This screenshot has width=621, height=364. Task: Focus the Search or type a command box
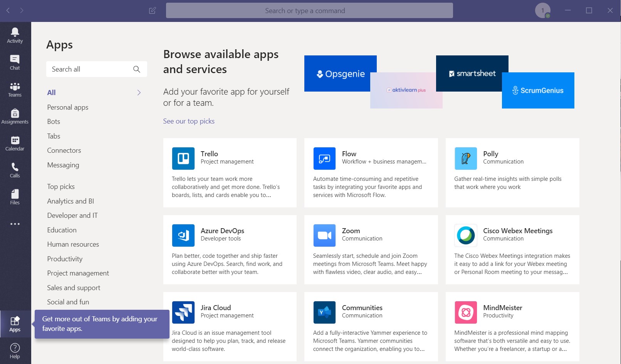pyautogui.click(x=309, y=10)
